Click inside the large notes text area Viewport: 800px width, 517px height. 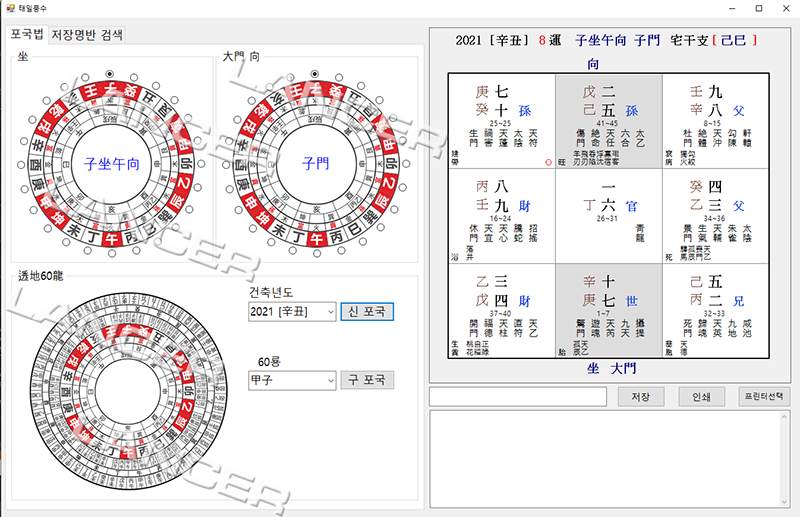coord(605,459)
